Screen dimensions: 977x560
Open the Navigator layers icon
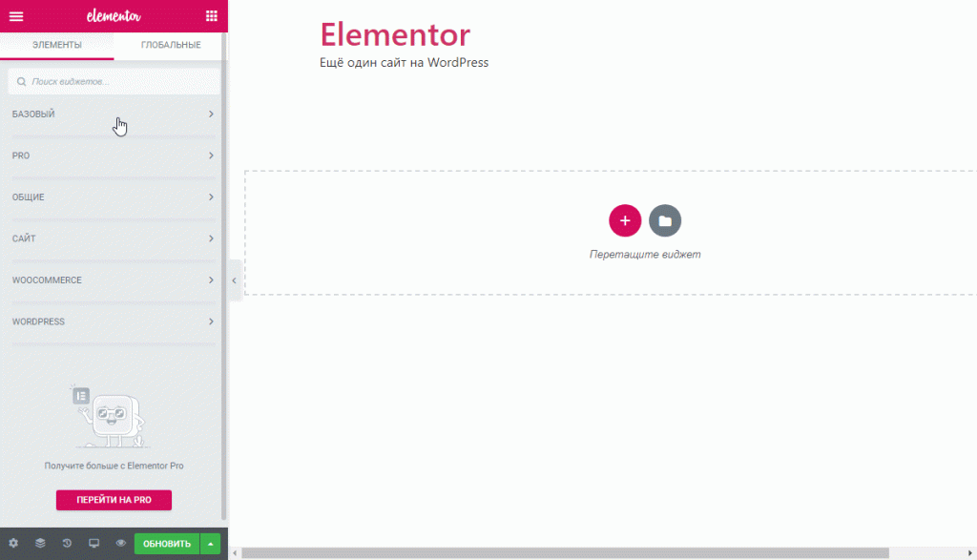click(x=40, y=543)
